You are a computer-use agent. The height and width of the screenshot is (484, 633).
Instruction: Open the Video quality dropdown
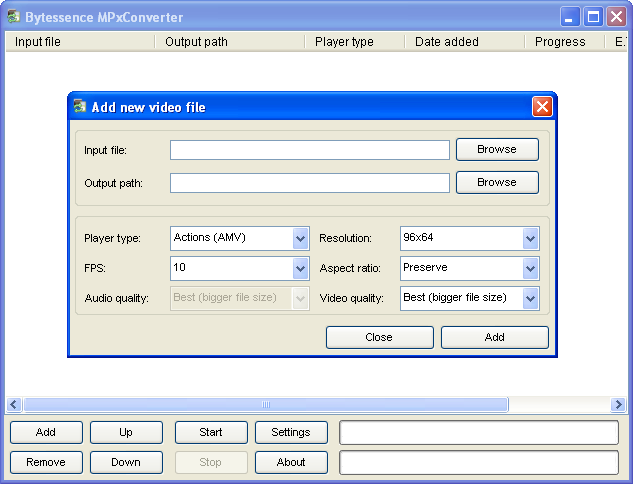click(x=530, y=298)
